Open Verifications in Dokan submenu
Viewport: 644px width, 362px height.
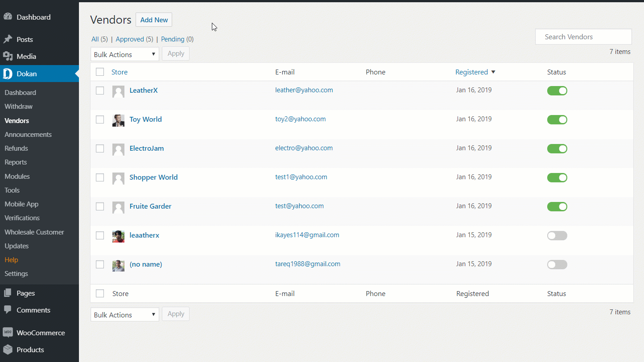click(x=22, y=218)
